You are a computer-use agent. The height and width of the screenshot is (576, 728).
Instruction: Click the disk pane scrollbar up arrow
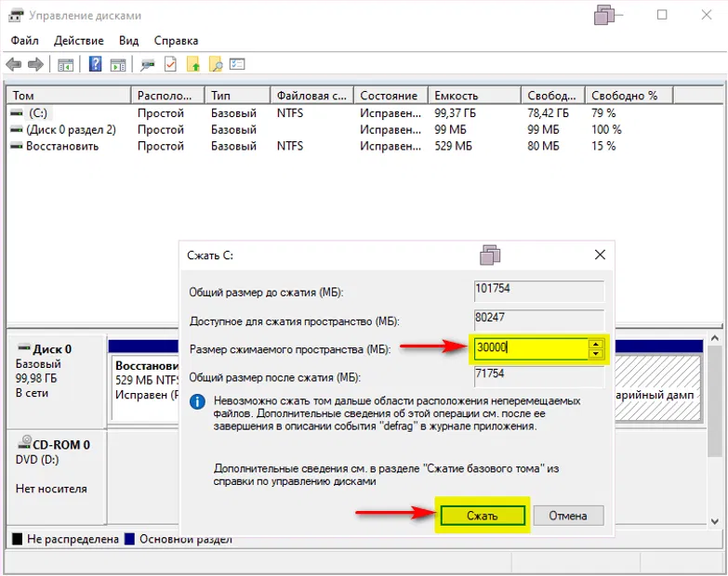tap(715, 338)
